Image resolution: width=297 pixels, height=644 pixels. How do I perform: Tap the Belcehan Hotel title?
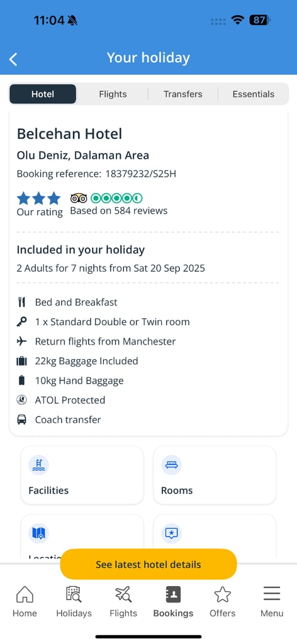pos(69,134)
